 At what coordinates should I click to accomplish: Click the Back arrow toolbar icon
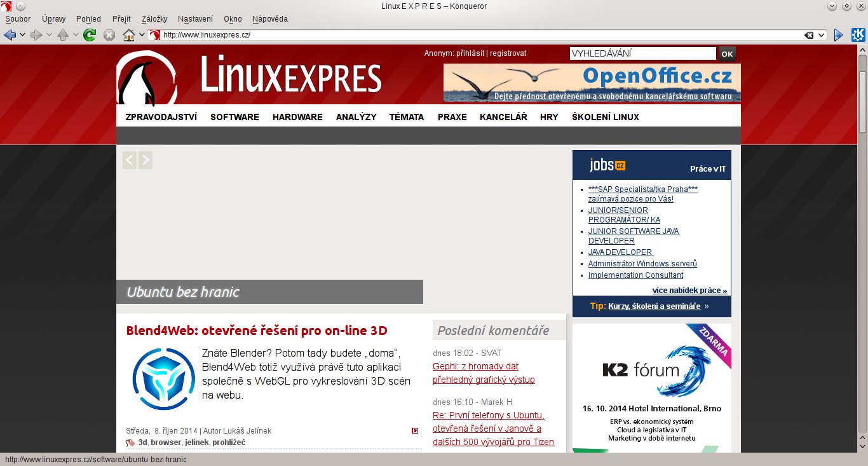10,35
